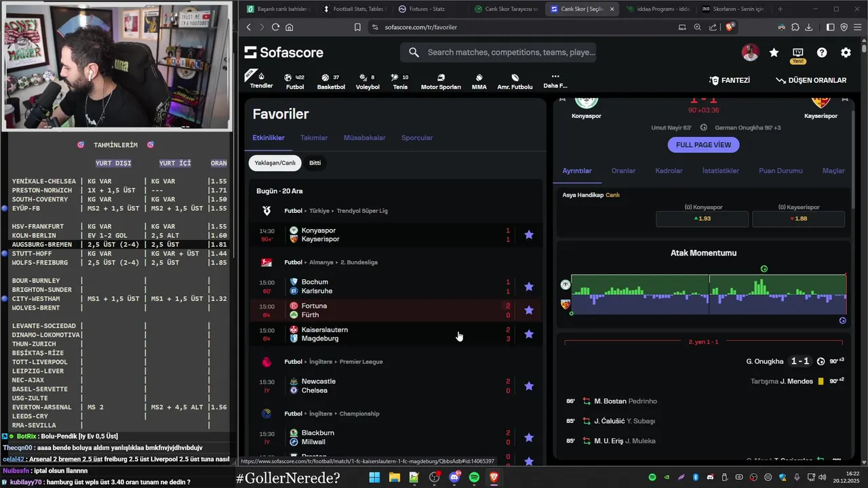The height and width of the screenshot is (488, 868).
Task: Open the Kadrolar match tab
Action: [x=669, y=171]
